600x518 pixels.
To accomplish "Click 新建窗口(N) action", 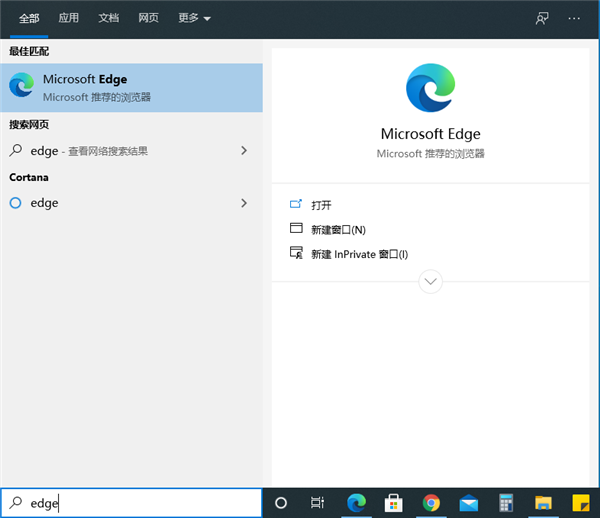I will coord(338,230).
